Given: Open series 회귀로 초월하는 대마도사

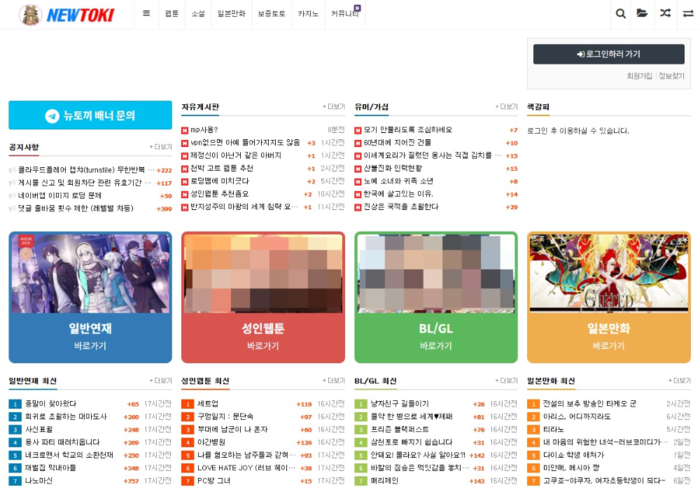Looking at the screenshot, I should point(66,417).
